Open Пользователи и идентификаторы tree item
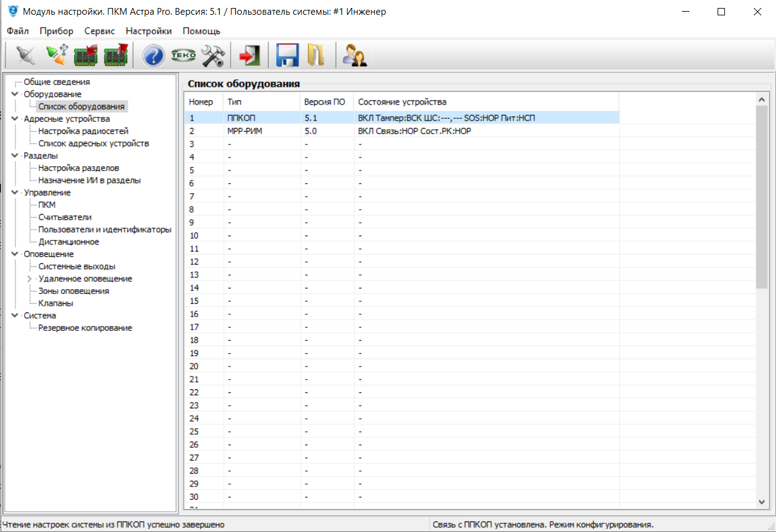Image resolution: width=776 pixels, height=532 pixels. 105,229
